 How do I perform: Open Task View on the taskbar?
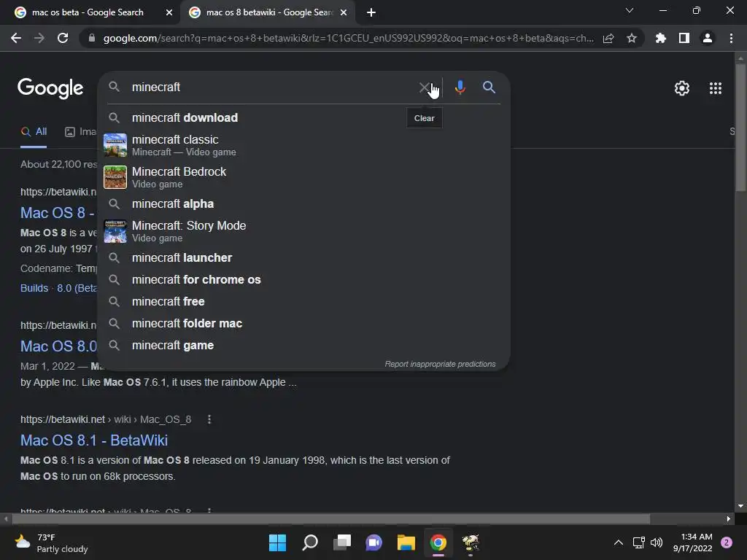[x=342, y=542]
